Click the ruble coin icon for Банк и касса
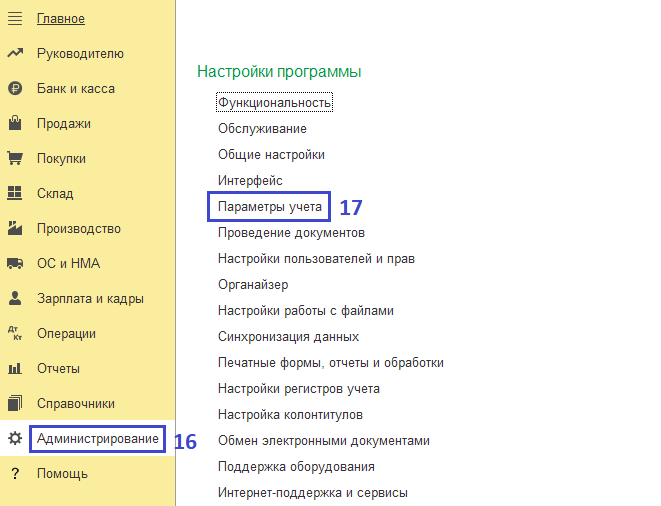Viewport: 661px width, 506px height. pos(15,89)
